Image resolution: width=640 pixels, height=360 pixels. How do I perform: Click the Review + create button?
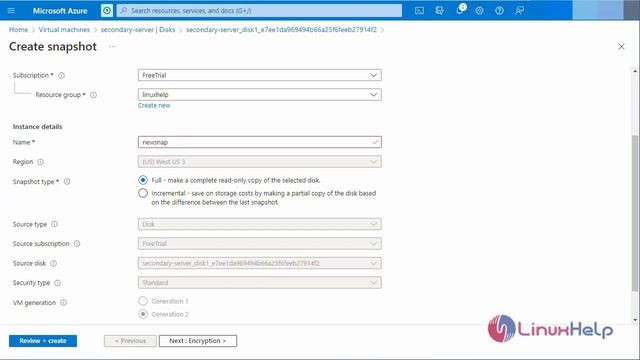pos(43,341)
